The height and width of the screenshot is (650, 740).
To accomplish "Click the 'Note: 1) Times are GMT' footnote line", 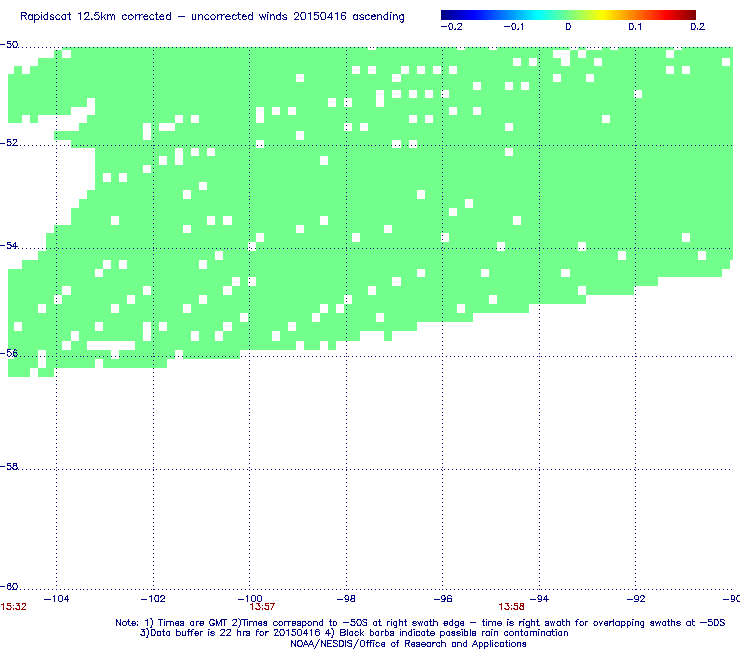I will (420, 623).
